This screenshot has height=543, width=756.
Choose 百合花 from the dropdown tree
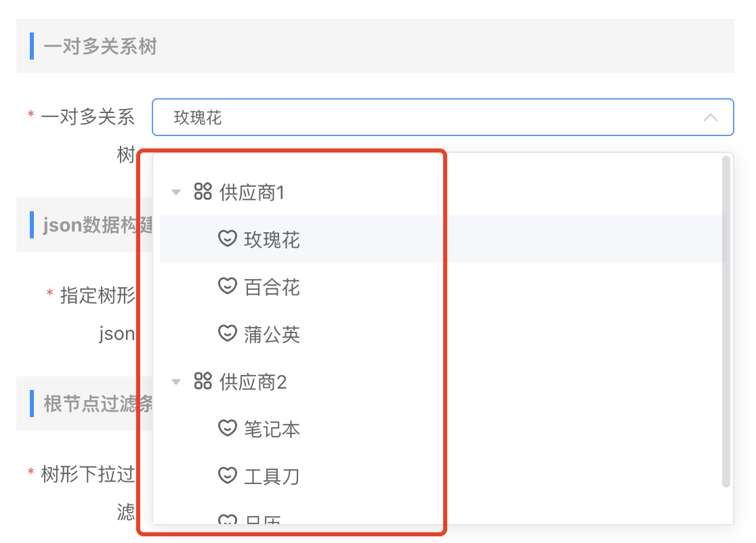click(272, 287)
